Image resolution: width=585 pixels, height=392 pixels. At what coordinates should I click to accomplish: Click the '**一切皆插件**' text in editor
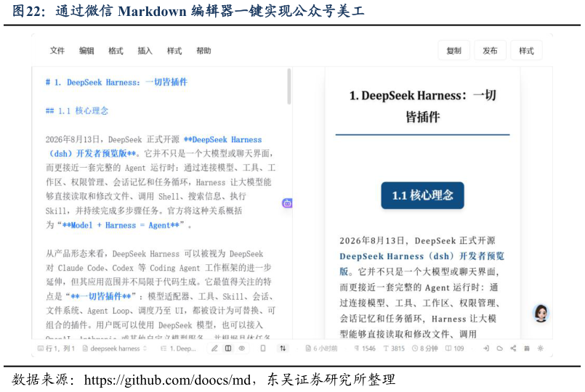pos(101,296)
